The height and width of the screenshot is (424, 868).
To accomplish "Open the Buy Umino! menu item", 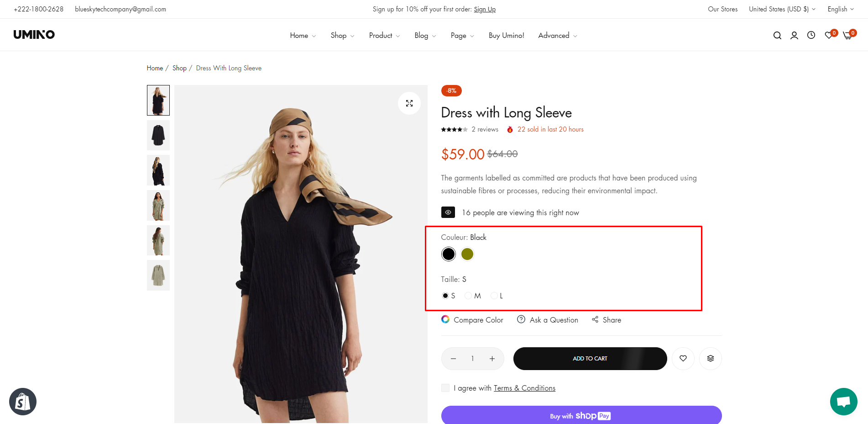I will pos(506,35).
